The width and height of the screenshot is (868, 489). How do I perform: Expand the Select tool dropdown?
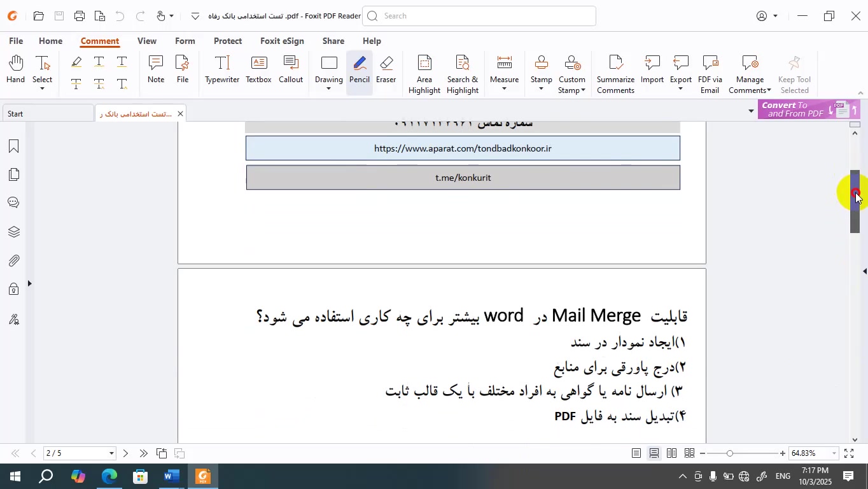click(x=43, y=89)
